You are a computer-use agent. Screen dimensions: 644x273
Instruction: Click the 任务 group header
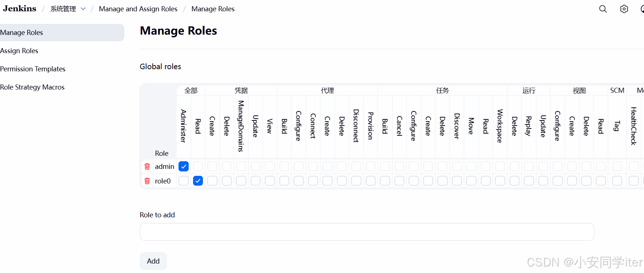point(443,90)
